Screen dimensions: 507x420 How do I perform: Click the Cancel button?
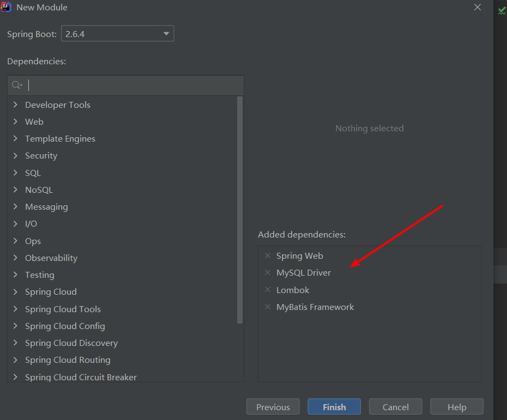[x=395, y=407]
